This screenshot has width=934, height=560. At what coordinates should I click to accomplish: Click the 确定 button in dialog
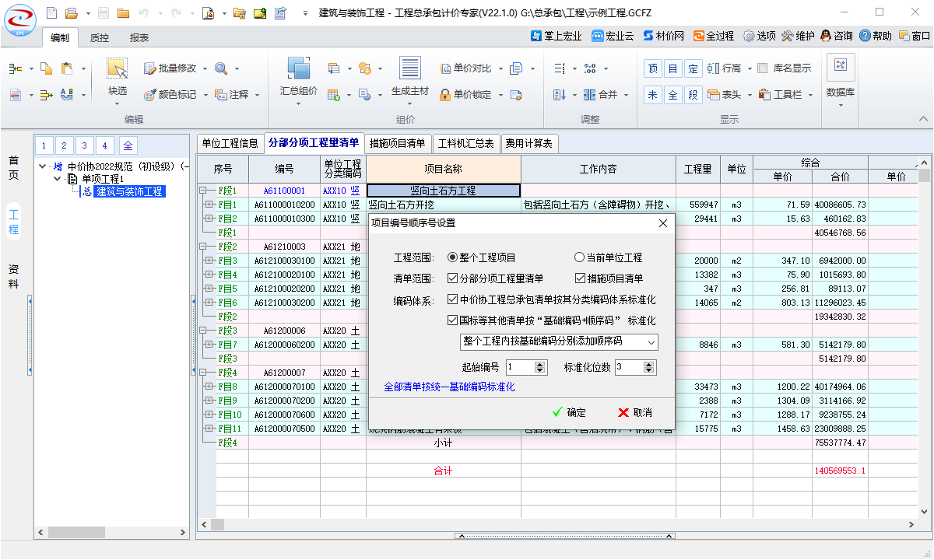click(x=569, y=412)
